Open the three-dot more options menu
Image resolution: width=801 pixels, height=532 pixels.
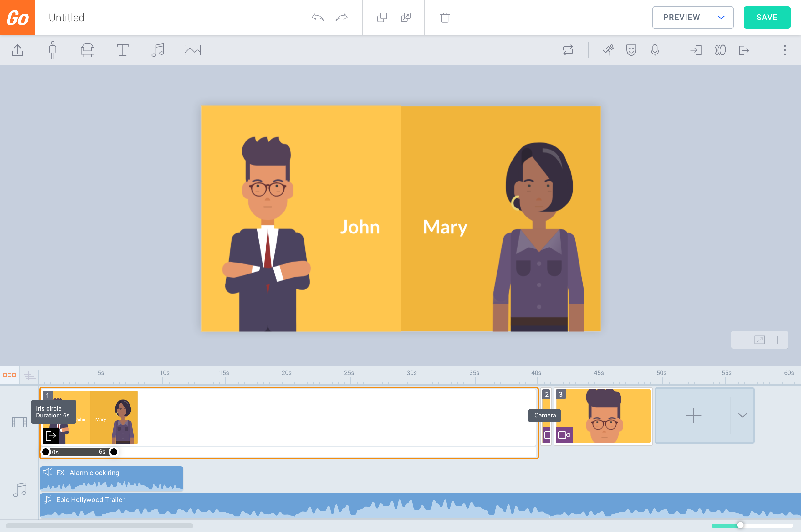tap(785, 50)
